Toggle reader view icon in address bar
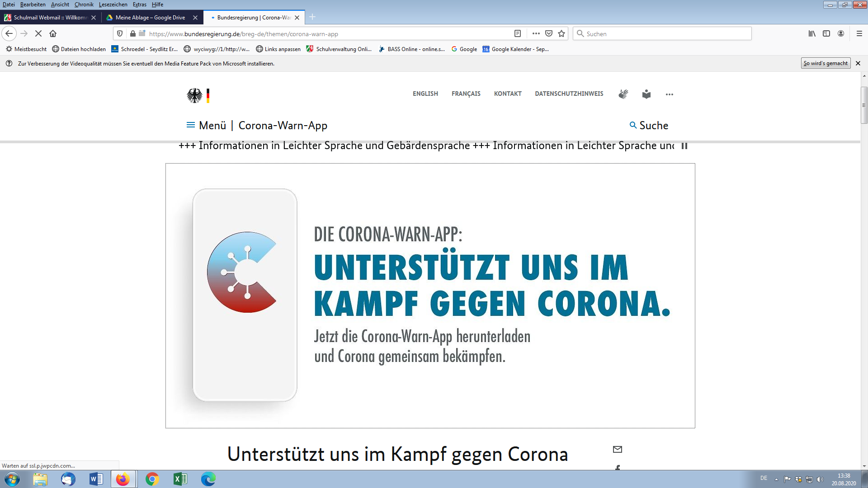The image size is (868, 488). point(518,33)
